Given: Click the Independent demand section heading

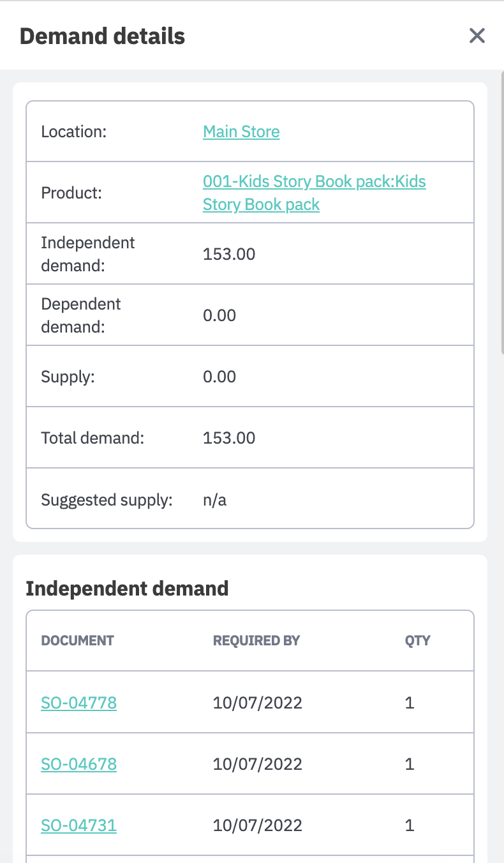Looking at the screenshot, I should (127, 588).
